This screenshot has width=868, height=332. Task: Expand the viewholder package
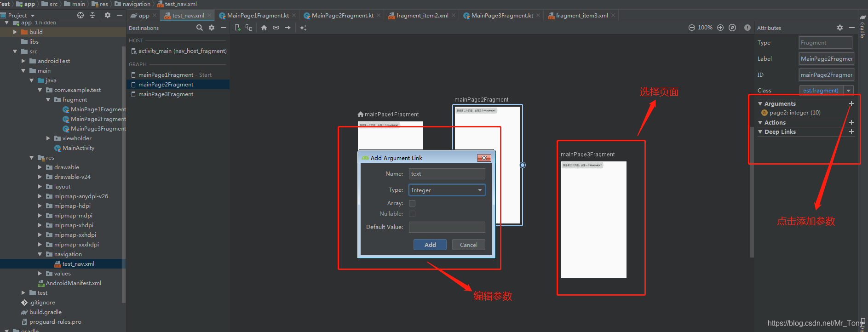click(48, 138)
